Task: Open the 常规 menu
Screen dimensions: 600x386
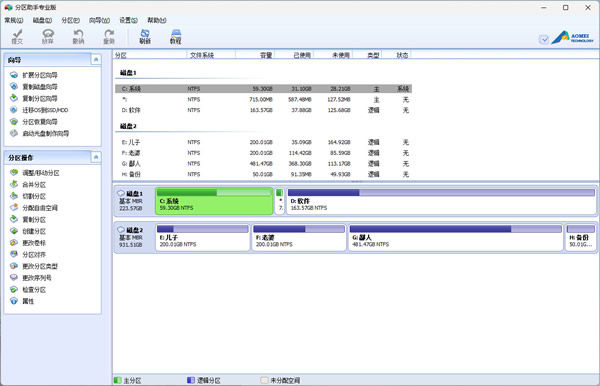Action: point(14,20)
